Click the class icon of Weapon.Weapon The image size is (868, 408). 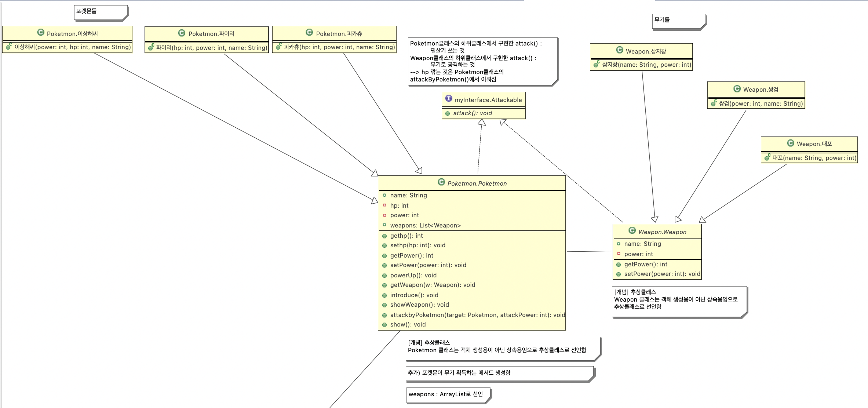click(x=632, y=230)
